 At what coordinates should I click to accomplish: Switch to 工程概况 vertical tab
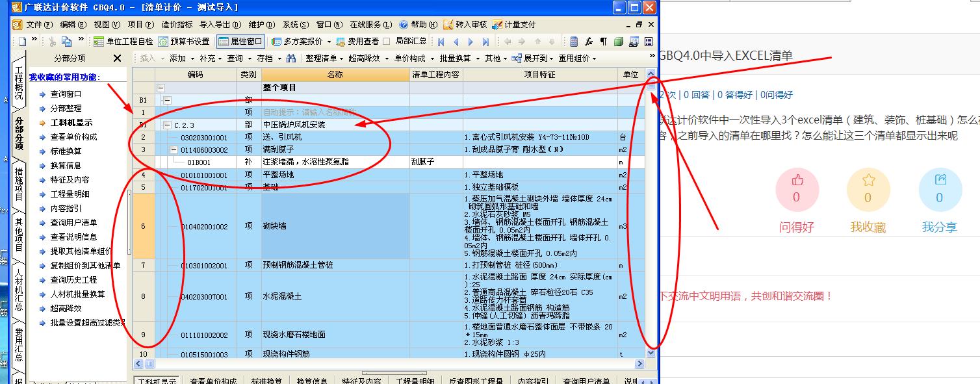[x=19, y=83]
